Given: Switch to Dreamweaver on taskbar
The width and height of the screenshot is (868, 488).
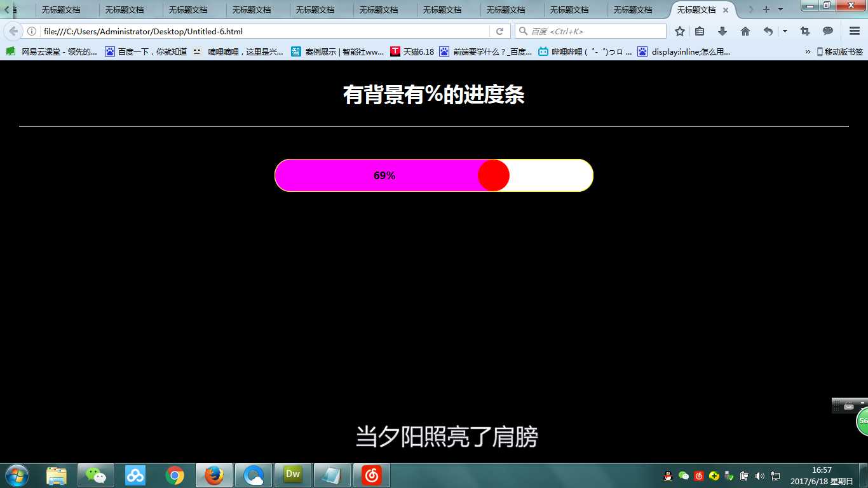Looking at the screenshot, I should (293, 475).
